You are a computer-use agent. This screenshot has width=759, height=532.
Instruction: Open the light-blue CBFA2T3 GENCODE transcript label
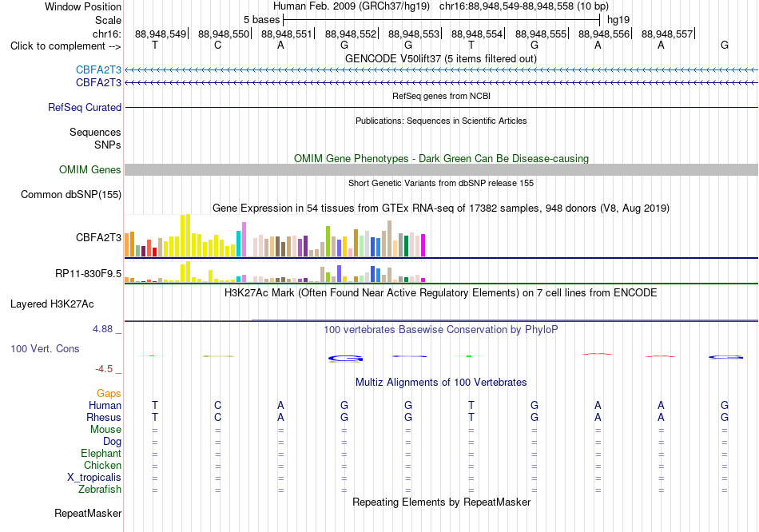(x=98, y=69)
